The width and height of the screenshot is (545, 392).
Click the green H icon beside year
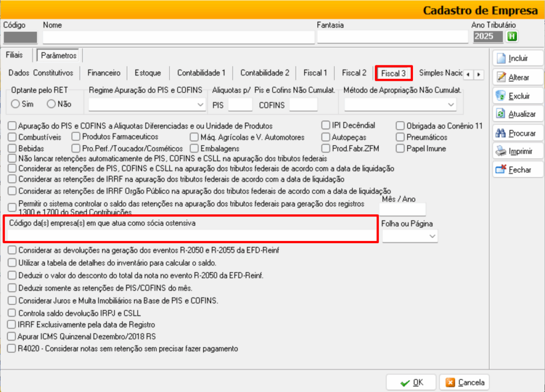[512, 37]
